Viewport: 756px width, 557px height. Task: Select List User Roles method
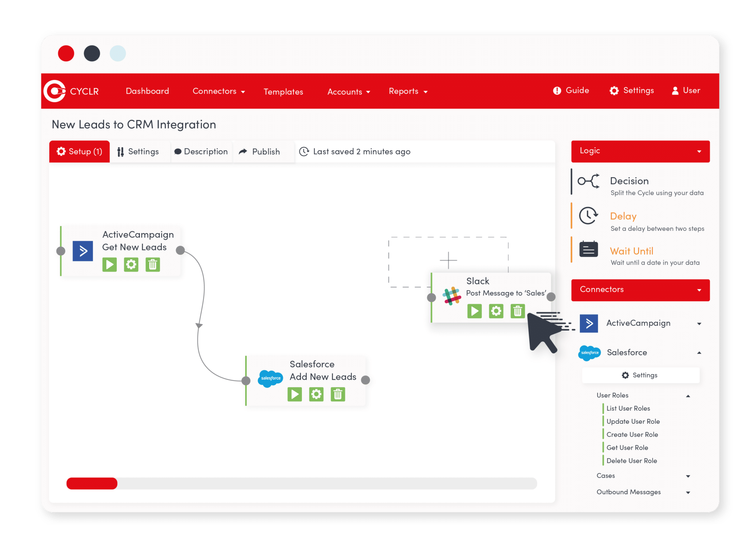[628, 408]
